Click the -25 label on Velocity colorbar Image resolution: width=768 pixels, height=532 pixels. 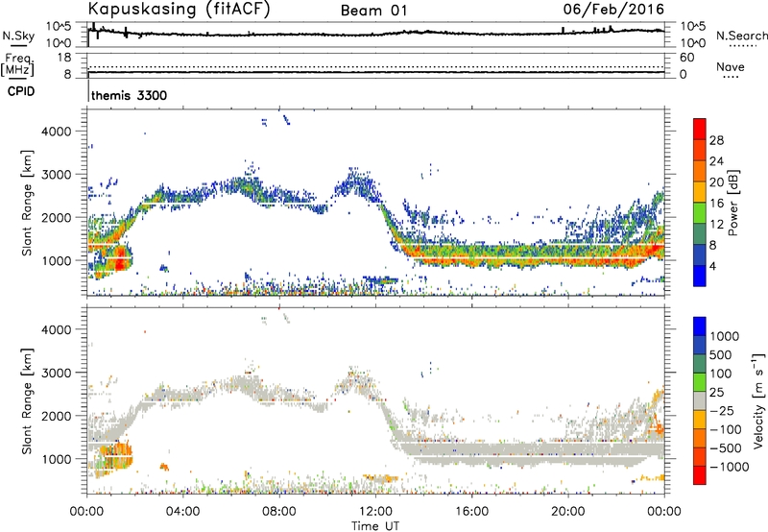pos(721,411)
